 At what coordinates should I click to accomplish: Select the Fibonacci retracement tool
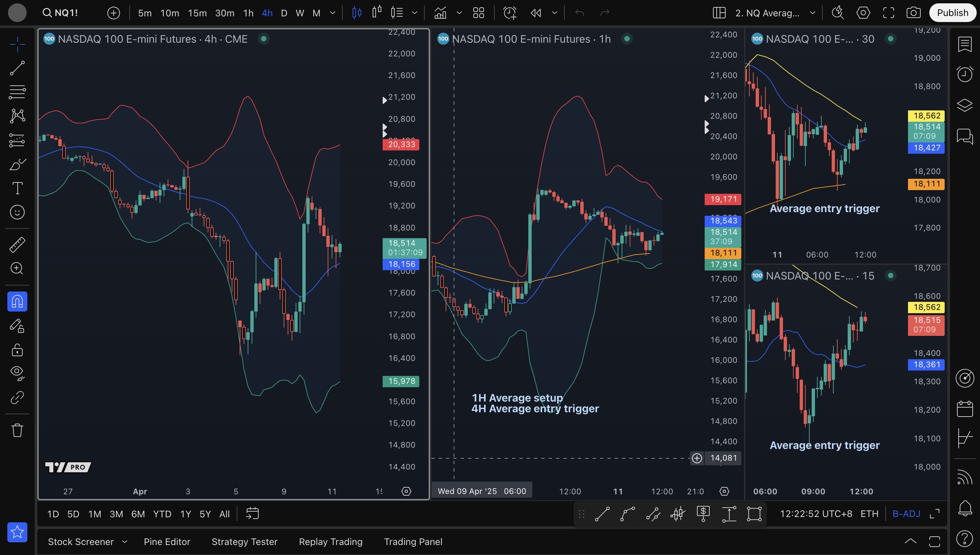(x=17, y=92)
